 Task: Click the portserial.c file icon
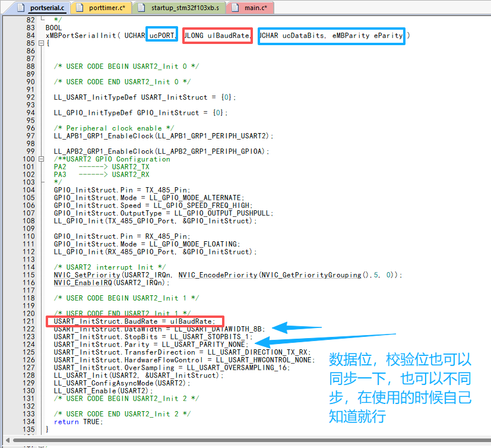(x=21, y=8)
